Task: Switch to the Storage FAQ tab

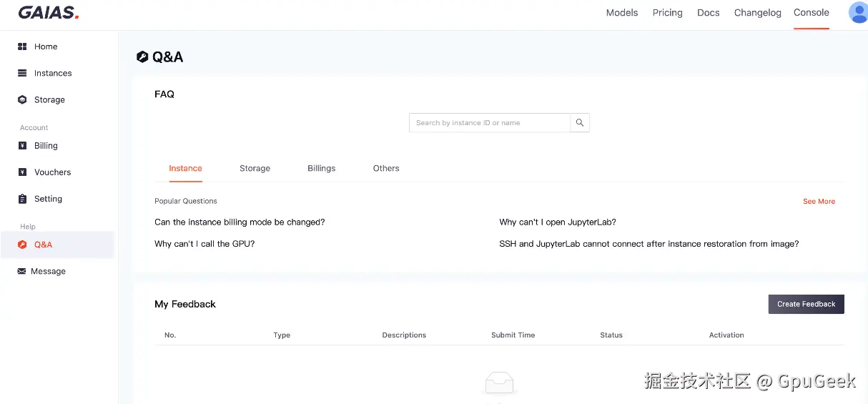Action: (255, 169)
